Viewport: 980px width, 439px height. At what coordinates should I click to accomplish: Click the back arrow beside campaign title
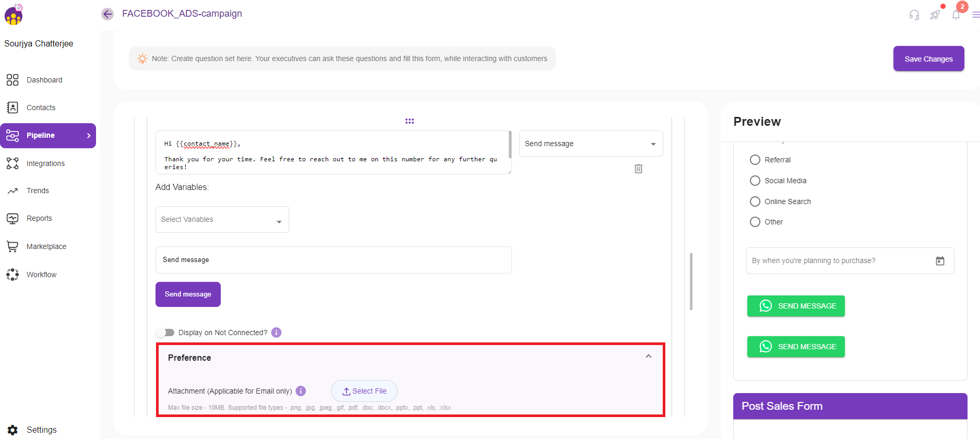(x=107, y=14)
